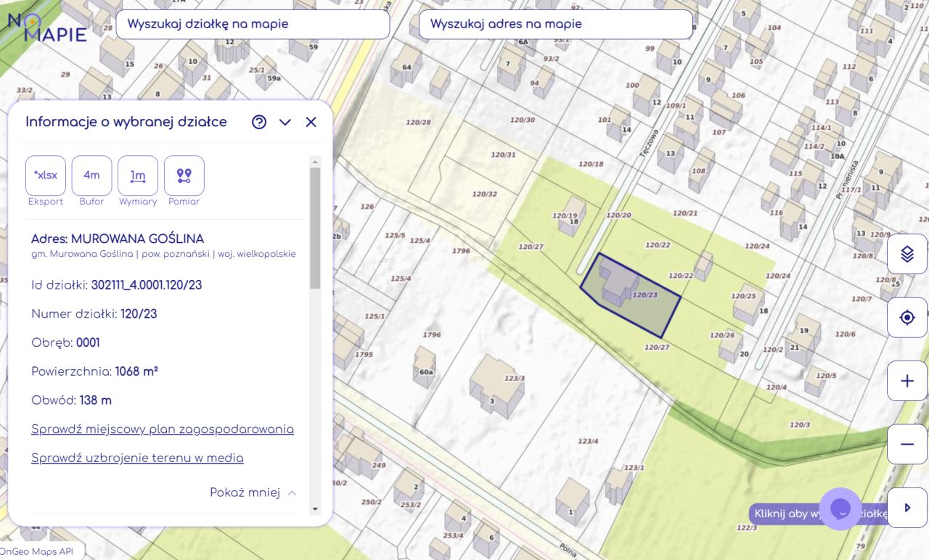The height and width of the screenshot is (560, 929).
Task: Close the parcel information panel
Action: 311,122
